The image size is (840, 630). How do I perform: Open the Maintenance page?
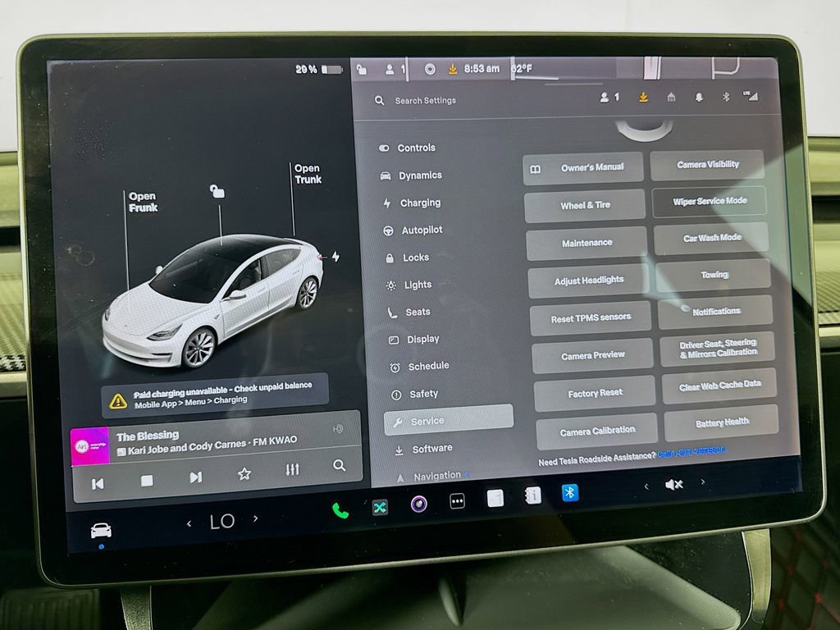click(587, 243)
